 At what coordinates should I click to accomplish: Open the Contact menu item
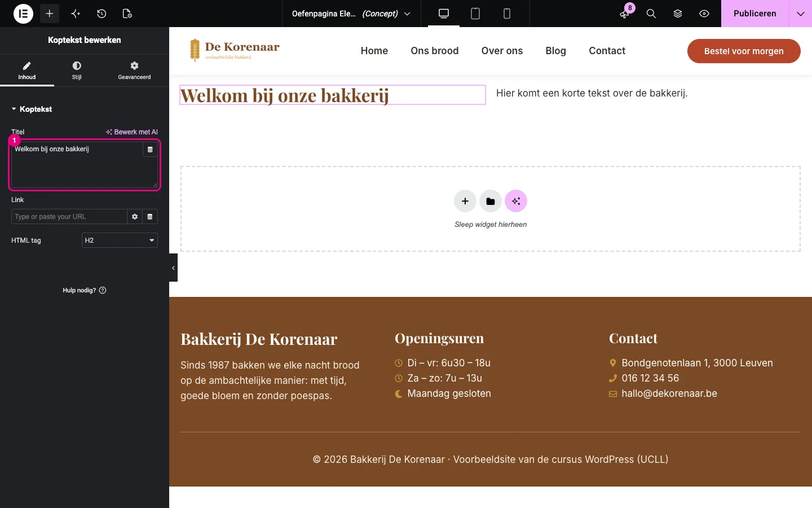click(607, 51)
